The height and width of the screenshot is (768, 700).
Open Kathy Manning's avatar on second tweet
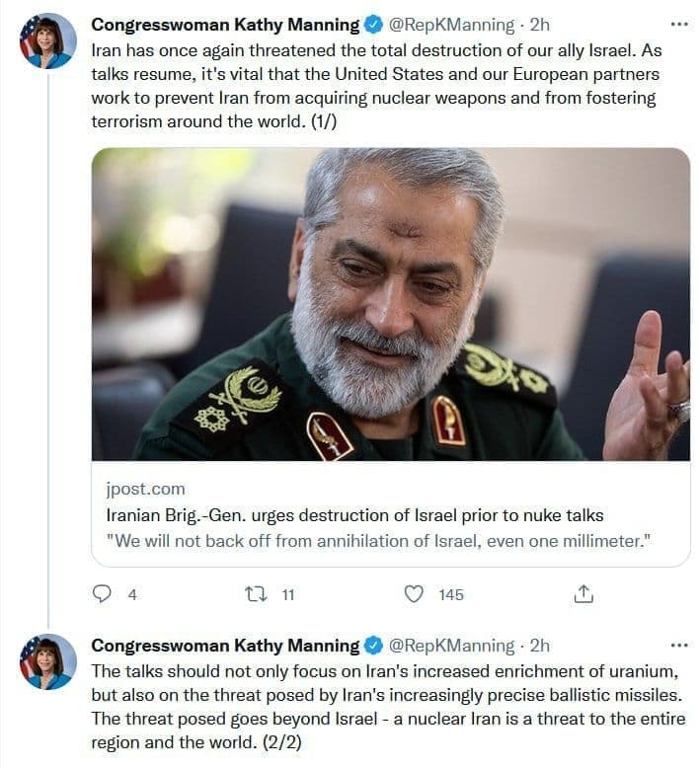(x=48, y=661)
